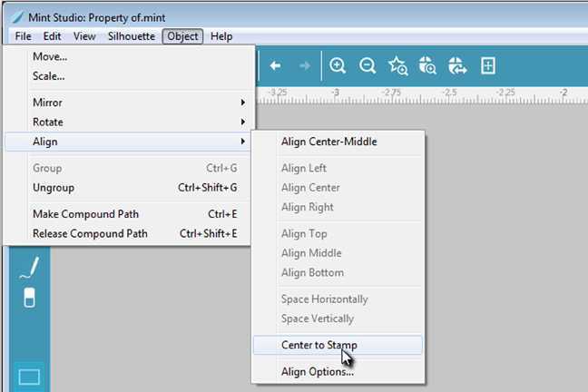Choose Make Compound Path

click(x=128, y=214)
